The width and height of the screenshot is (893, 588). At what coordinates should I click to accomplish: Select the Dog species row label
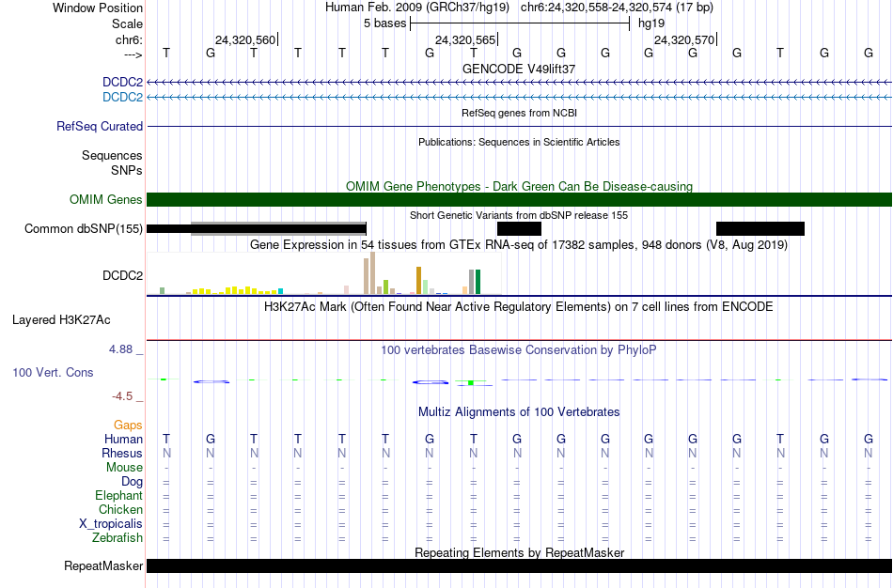pos(132,482)
